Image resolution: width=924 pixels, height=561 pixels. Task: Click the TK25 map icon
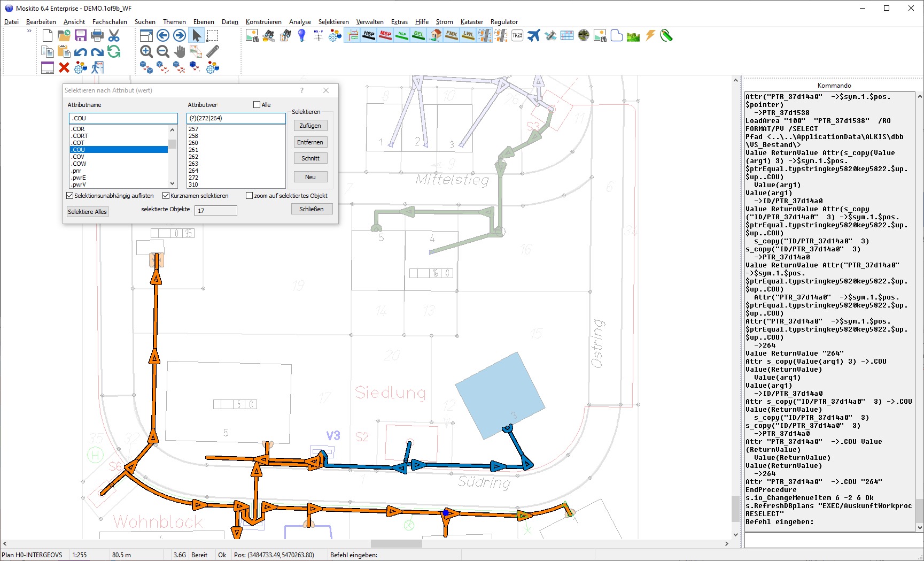pos(517,35)
